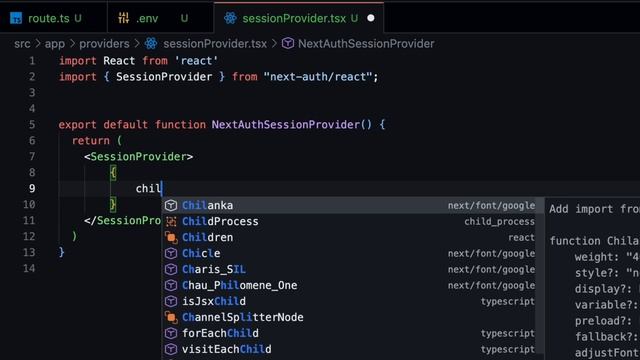Viewport: 640px width, 360px height.
Task: Click the cube icon beside Charis_SIL
Action: pyautogui.click(x=171, y=269)
